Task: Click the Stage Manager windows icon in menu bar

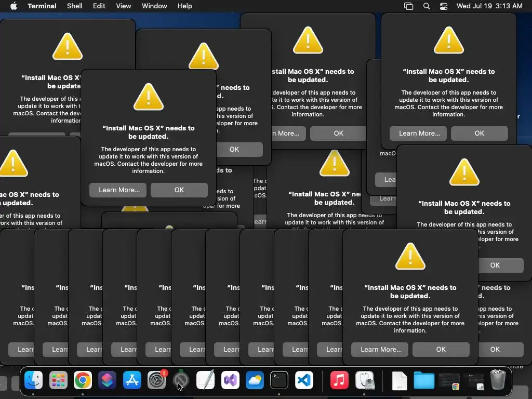Action: pyautogui.click(x=408, y=6)
